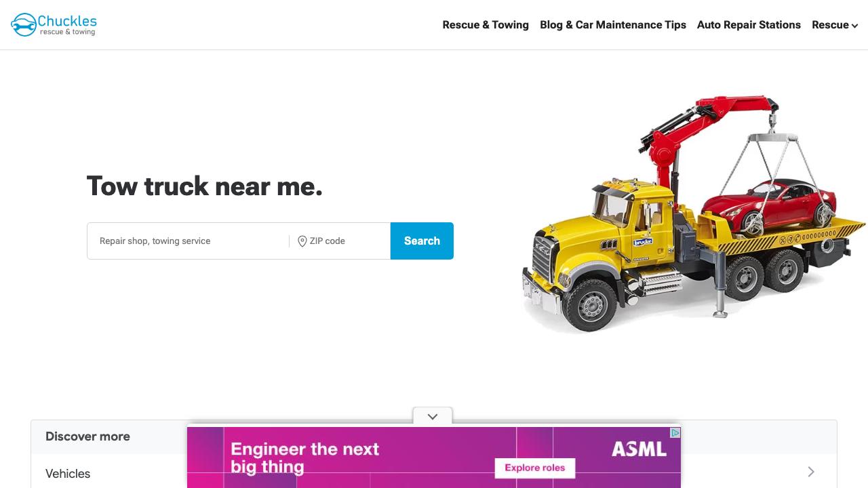Open the Vehicles row using its right chevron

(811, 472)
